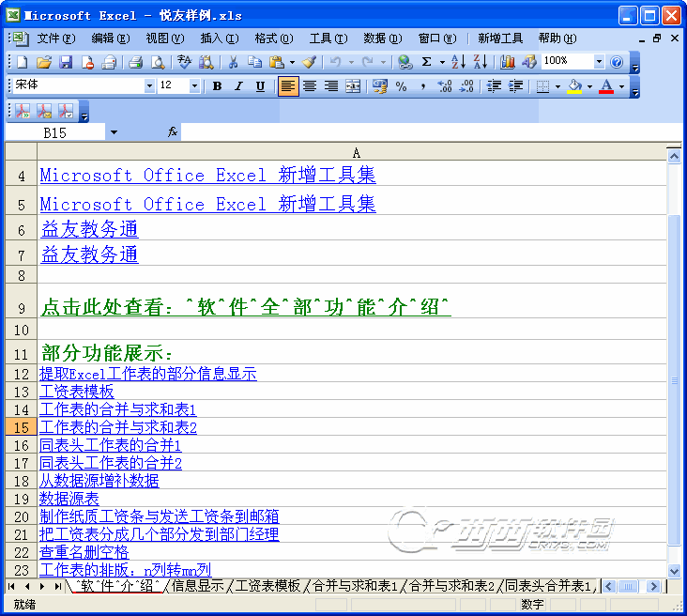Toggle Center alignment

click(x=310, y=86)
